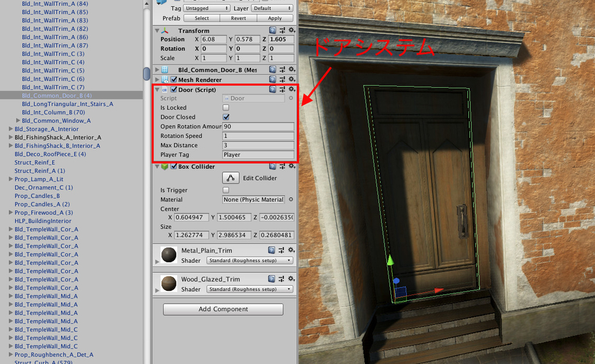Expand the Mesh Renderer foldout
The image size is (595, 364).
157,80
